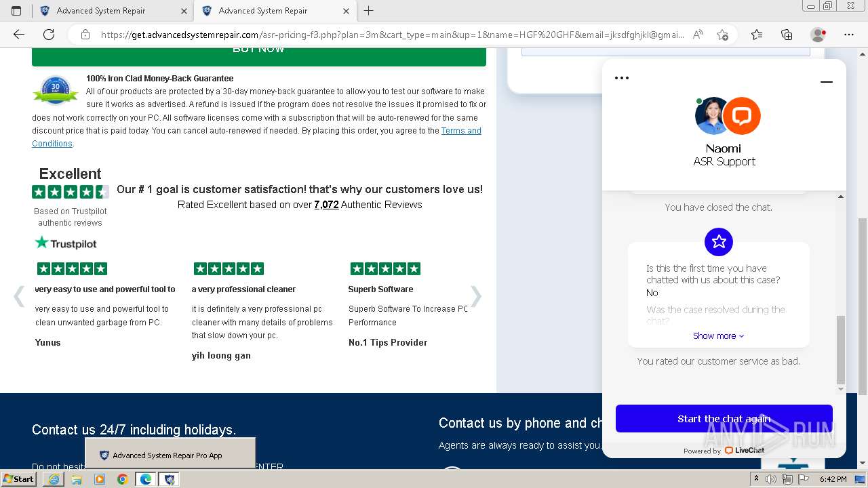
Task: Open the volume control in tray
Action: (771, 479)
